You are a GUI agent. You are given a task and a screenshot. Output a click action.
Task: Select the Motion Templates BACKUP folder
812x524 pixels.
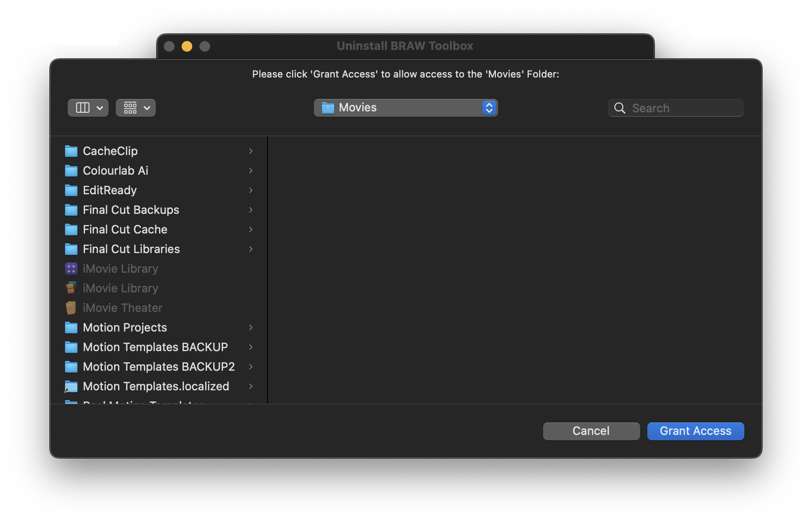coord(155,347)
